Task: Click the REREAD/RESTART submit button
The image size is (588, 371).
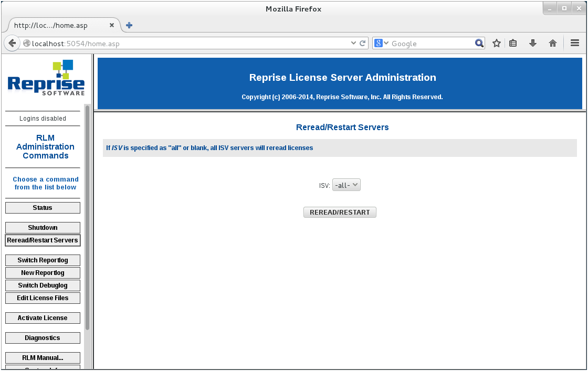Action: point(340,212)
